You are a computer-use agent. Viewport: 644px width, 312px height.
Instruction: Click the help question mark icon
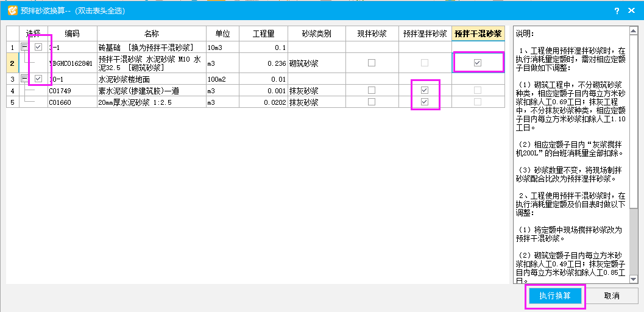click(617, 10)
